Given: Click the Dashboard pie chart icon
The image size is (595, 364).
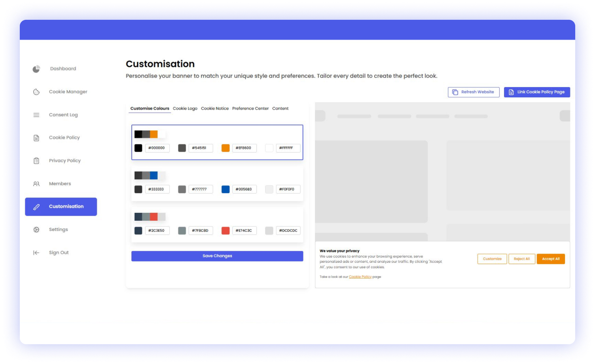Looking at the screenshot, I should [x=36, y=69].
